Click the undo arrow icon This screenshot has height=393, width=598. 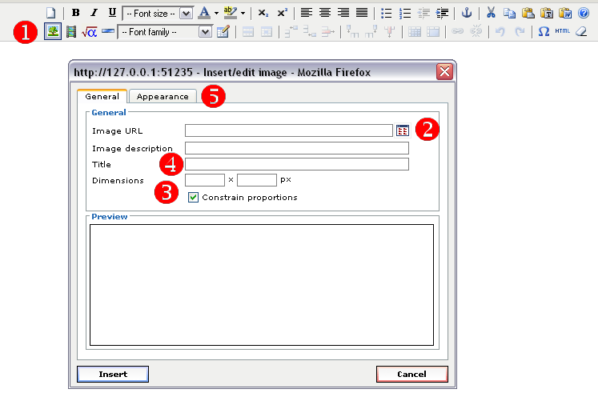pos(500,32)
